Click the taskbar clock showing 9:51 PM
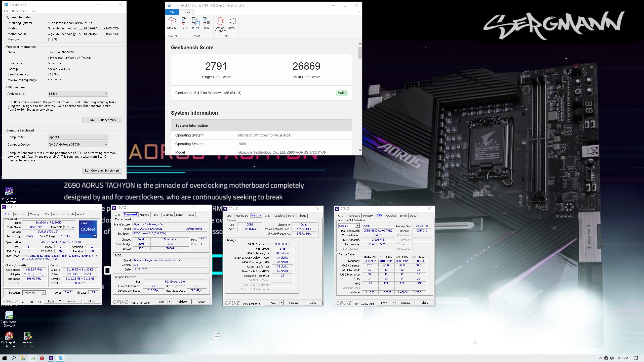 click(623, 358)
